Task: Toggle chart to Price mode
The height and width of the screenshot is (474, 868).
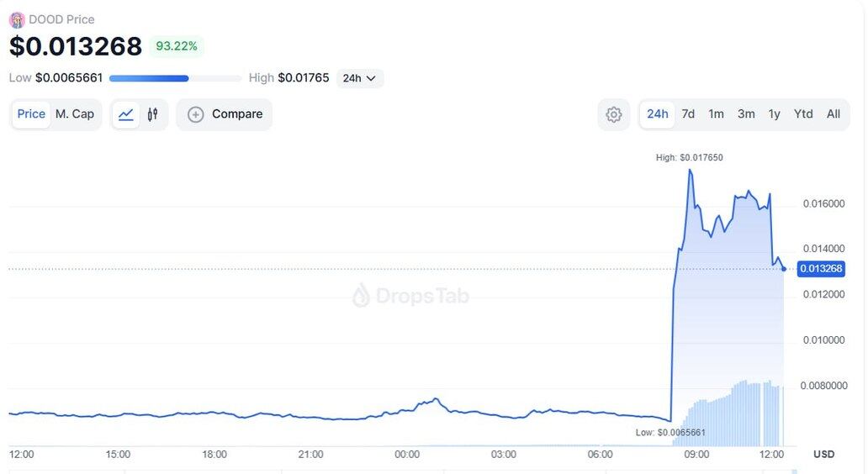Action: (x=31, y=114)
